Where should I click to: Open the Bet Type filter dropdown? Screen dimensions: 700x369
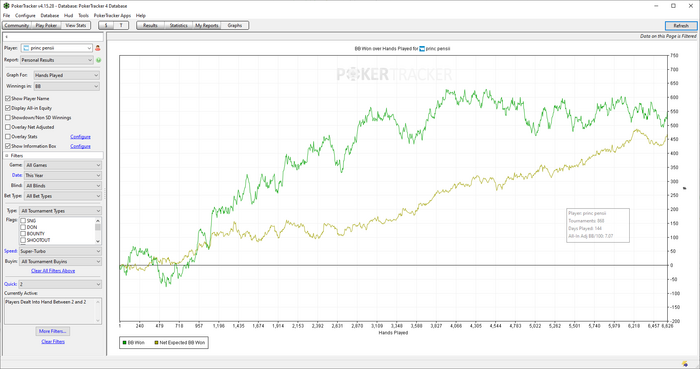(x=63, y=196)
